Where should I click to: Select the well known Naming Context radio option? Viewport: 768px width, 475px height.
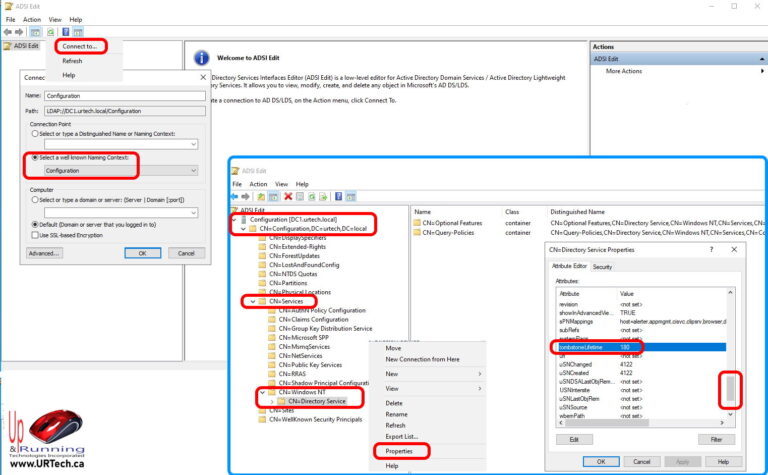[x=35, y=157]
